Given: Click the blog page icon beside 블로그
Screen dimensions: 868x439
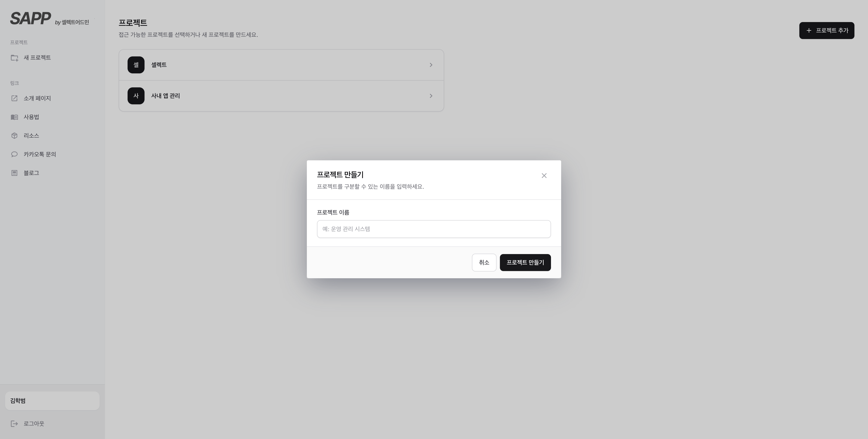Looking at the screenshot, I should [14, 173].
